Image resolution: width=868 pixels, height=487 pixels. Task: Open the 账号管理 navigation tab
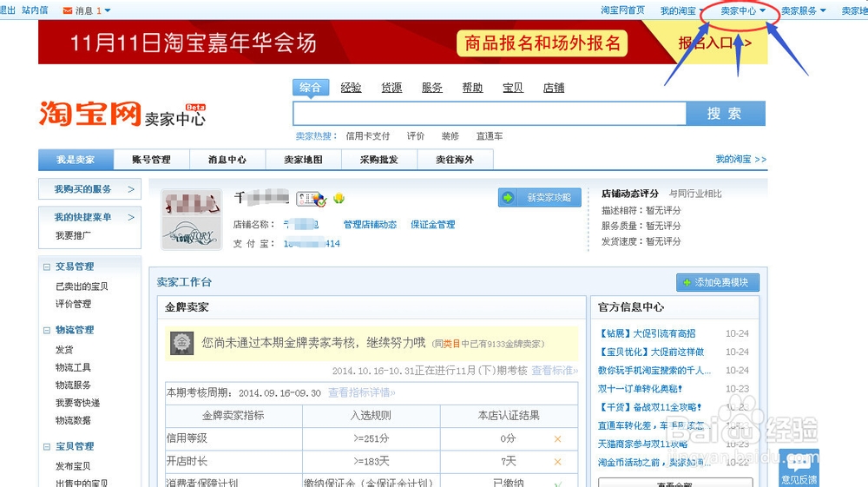click(152, 160)
